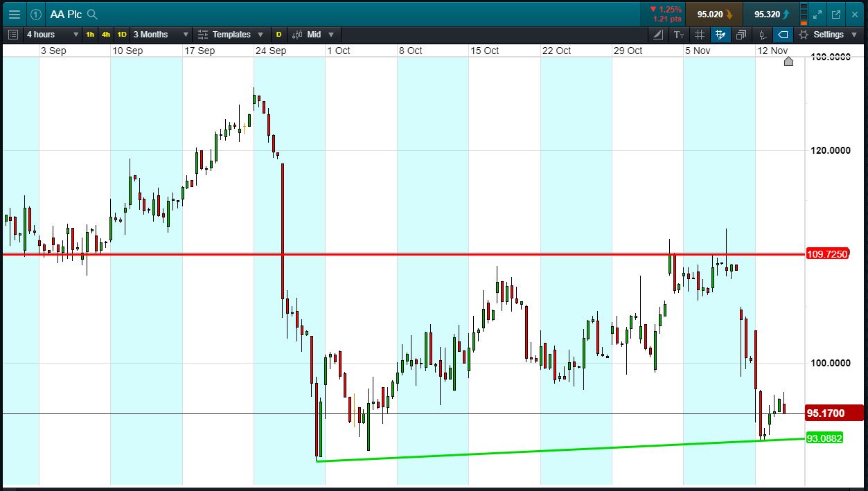Screen dimensions: 868x491
Task: Click the red 109.7250 line label
Action: [x=827, y=254]
